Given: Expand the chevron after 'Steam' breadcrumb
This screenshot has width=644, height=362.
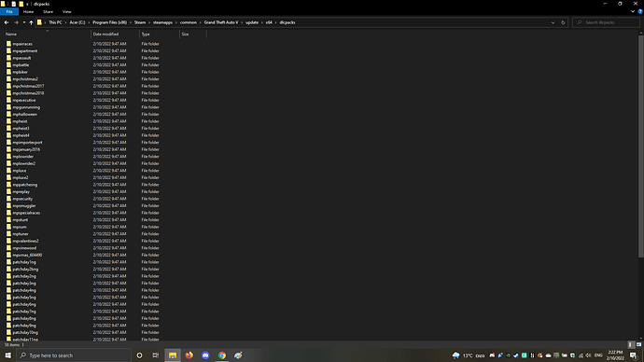Looking at the screenshot, I should click(149, 22).
